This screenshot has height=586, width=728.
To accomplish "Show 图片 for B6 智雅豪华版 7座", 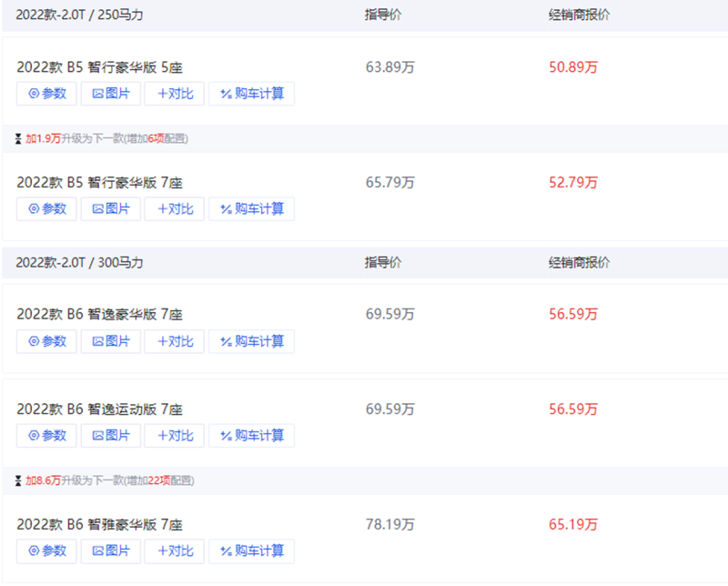I will coord(111,551).
